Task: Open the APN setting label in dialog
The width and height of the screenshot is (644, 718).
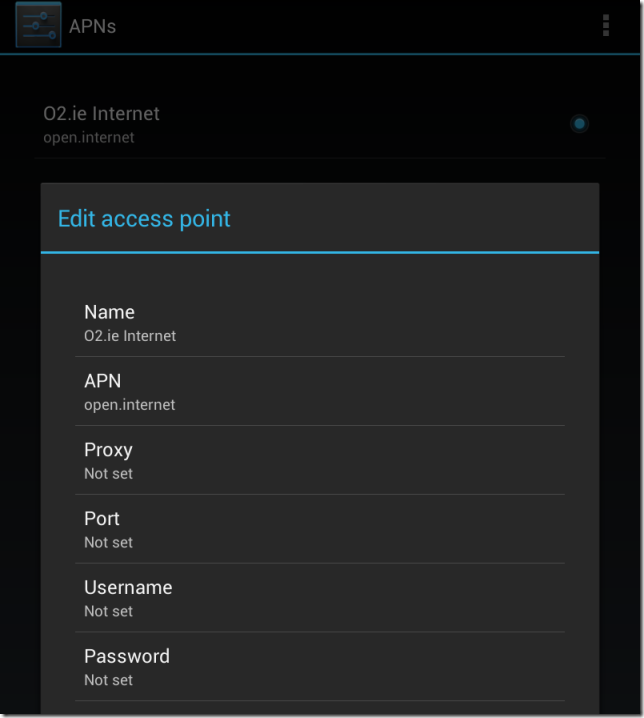Action: coord(102,381)
